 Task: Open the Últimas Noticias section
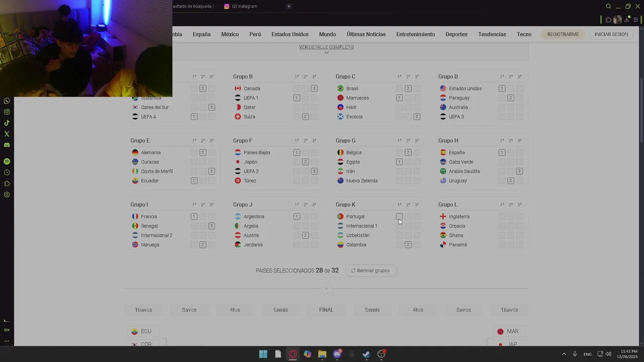point(366,34)
